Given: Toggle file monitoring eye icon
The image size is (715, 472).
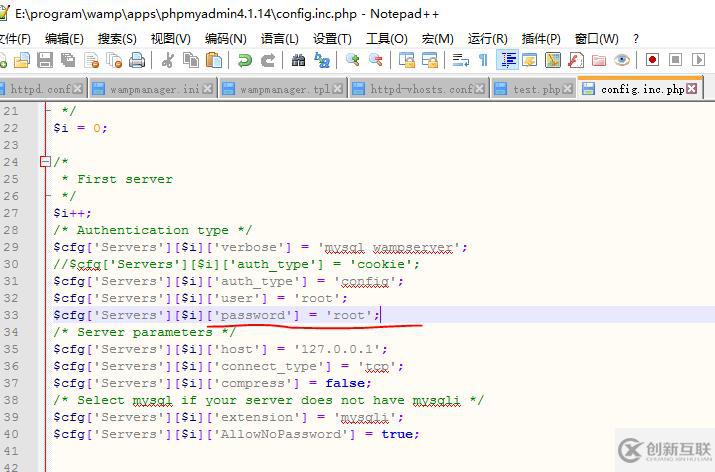Looking at the screenshot, I should pos(622,60).
